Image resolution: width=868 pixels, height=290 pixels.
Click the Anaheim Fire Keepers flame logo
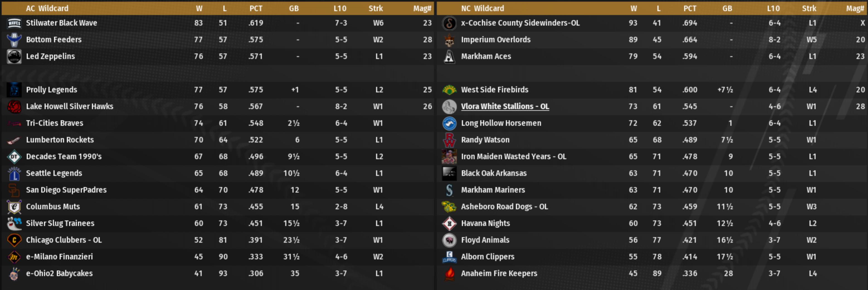449,274
